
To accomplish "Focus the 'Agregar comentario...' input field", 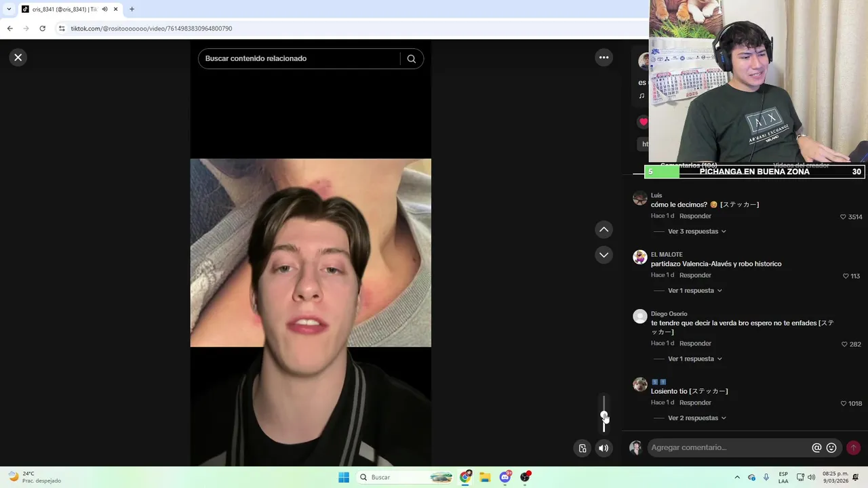I will click(x=728, y=448).
